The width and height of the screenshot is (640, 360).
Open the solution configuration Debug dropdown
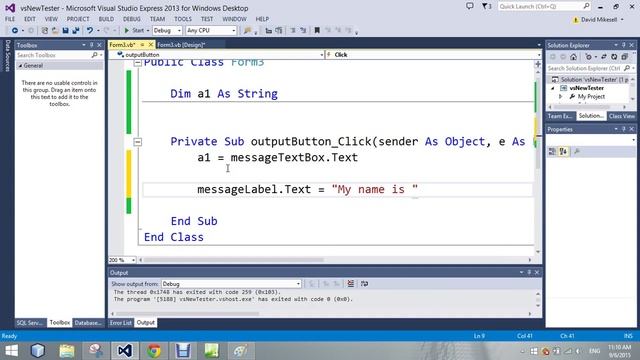[167, 31]
